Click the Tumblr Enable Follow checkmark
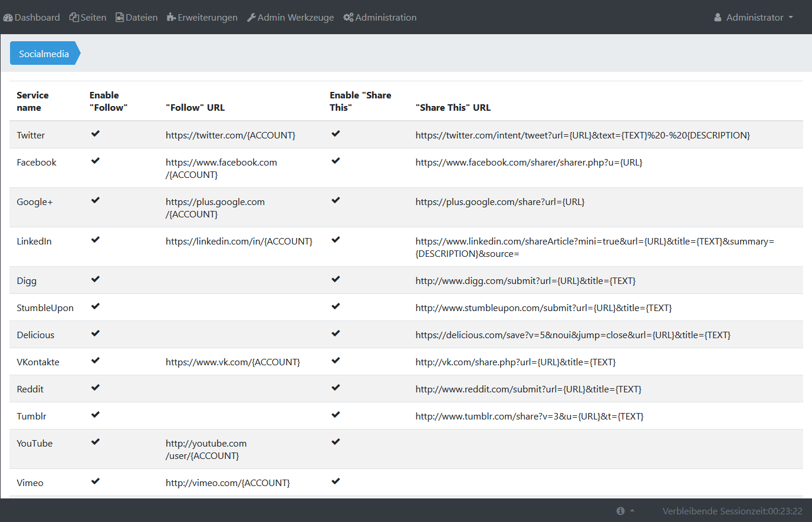 tap(96, 415)
